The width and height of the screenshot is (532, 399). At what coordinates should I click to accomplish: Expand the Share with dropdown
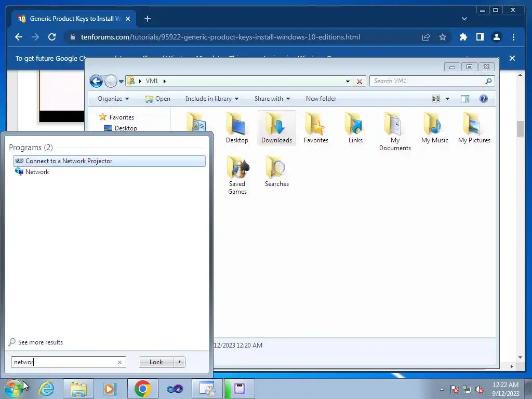pyautogui.click(x=272, y=99)
